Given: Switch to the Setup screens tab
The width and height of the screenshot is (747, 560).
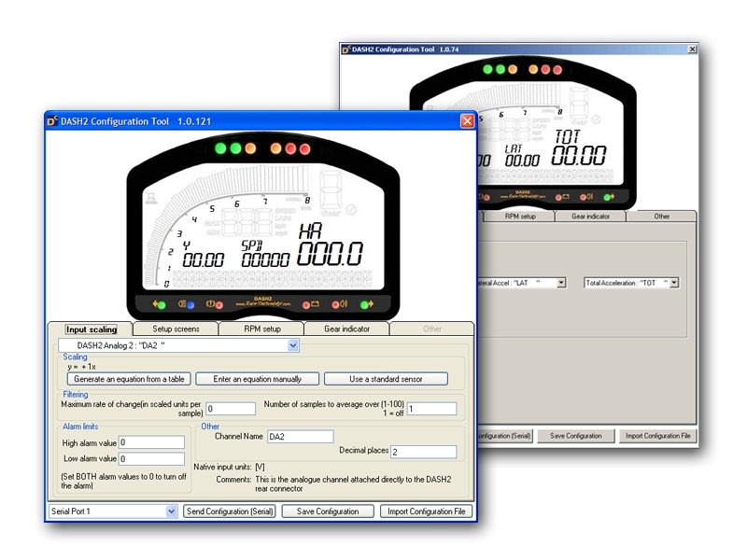Looking at the screenshot, I should point(176,329).
